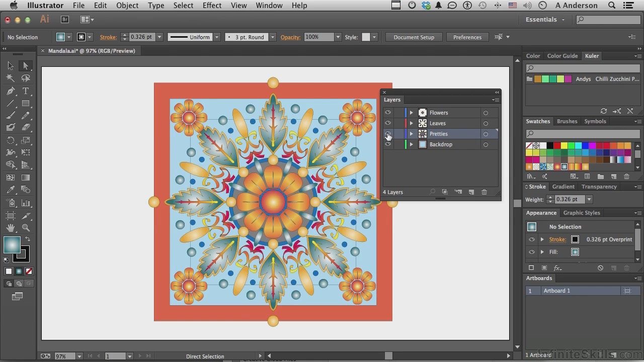Select the Zoom tool

[x=26, y=228]
